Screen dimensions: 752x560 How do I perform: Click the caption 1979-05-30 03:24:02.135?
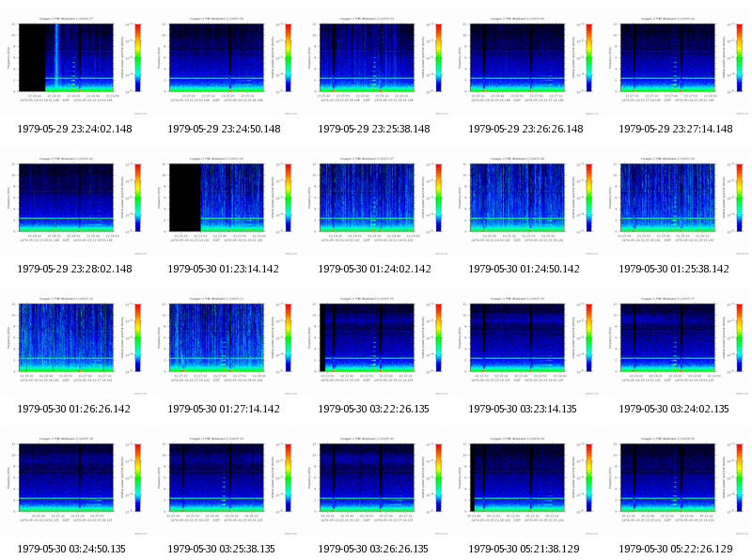click(x=674, y=409)
